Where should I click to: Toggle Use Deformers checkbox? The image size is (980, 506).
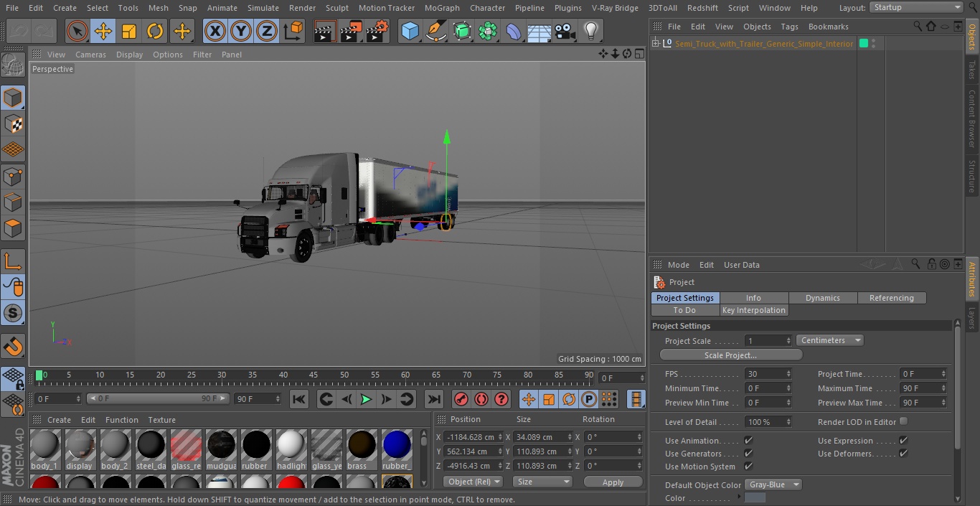tap(903, 453)
